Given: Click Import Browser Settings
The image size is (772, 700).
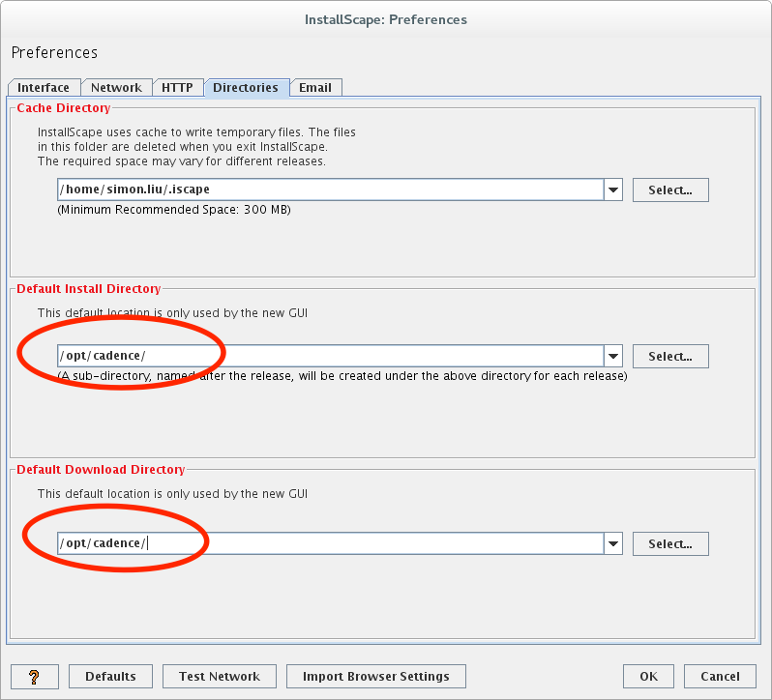Looking at the screenshot, I should (x=376, y=677).
